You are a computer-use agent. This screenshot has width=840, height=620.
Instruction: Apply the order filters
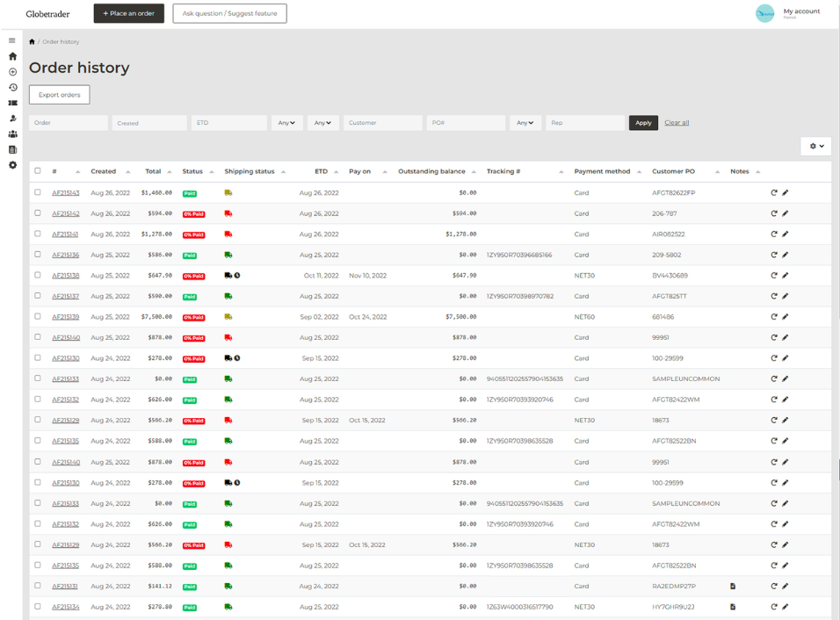[643, 123]
